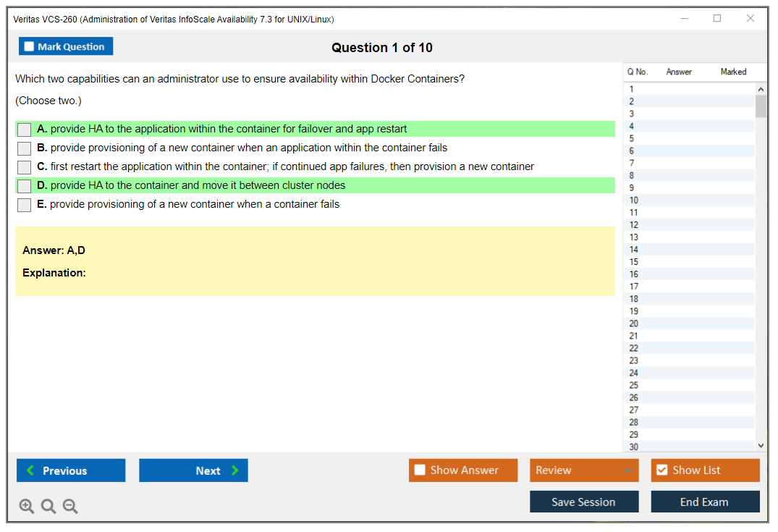Click the zoom in magnifier icon
Viewport: 778px width, 532px height.
(27, 507)
